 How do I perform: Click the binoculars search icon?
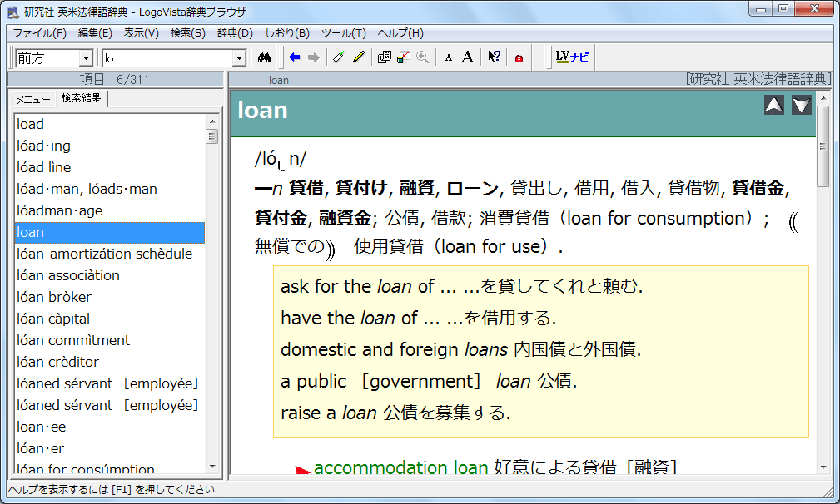click(264, 57)
